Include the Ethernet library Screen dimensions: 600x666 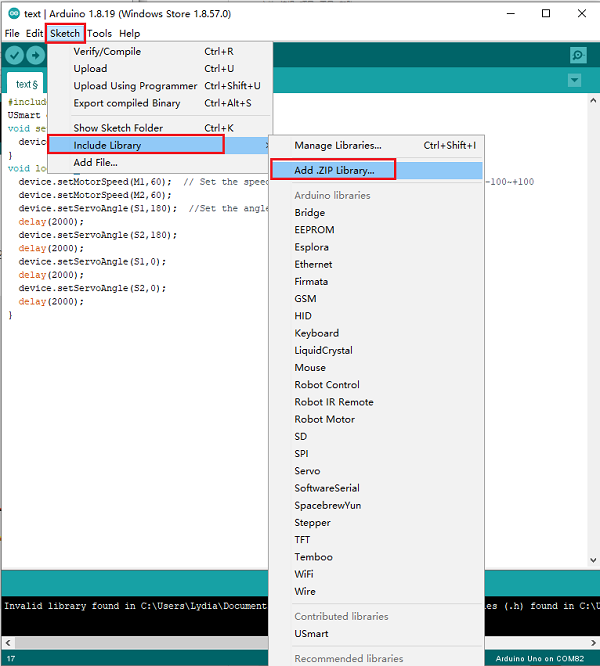click(x=377, y=264)
